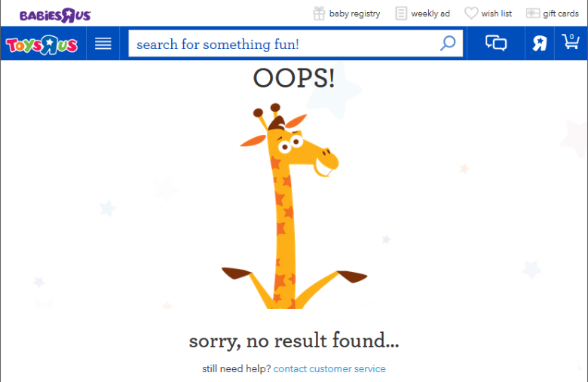588x382 pixels.
Task: Click the Rewards R star icon
Action: (x=540, y=44)
